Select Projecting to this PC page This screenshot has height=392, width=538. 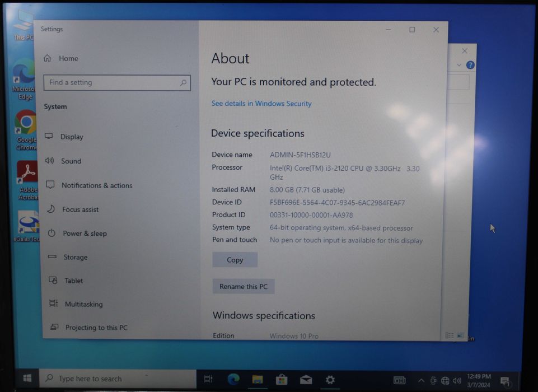pyautogui.click(x=89, y=328)
